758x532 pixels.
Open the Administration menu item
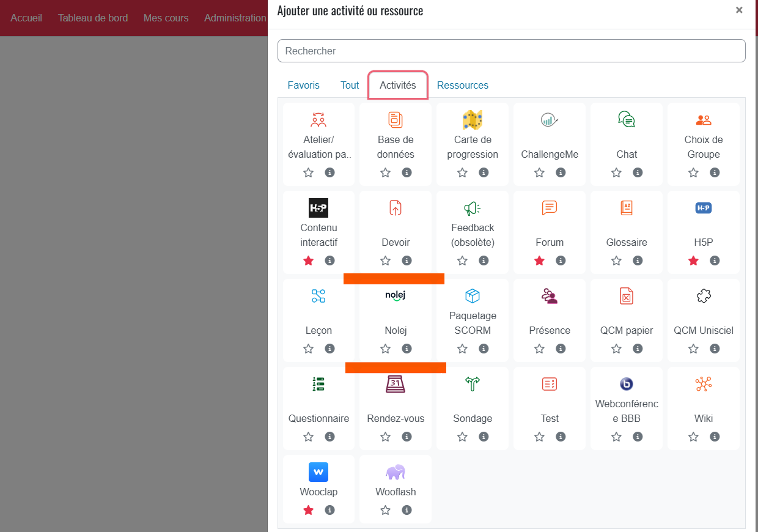tap(235, 18)
